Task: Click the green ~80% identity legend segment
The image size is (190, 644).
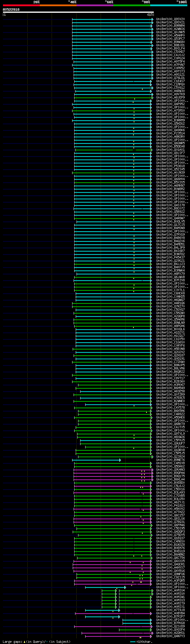Action: pyautogui.click(x=132, y=5)
